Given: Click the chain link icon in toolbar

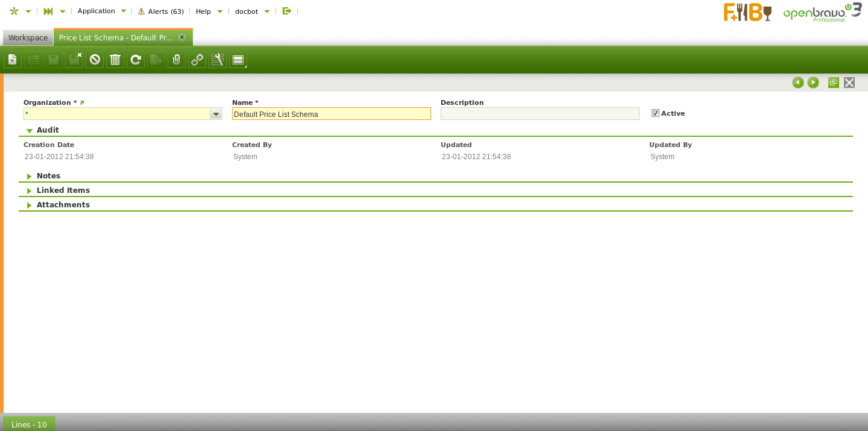Looking at the screenshot, I should [x=197, y=60].
